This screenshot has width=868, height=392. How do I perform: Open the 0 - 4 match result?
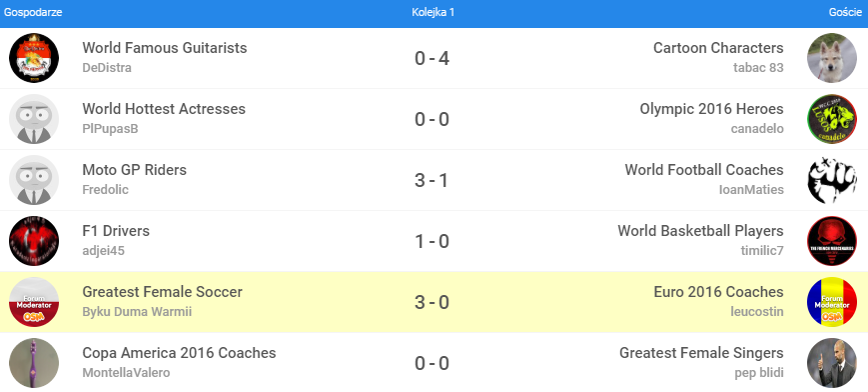(x=432, y=59)
